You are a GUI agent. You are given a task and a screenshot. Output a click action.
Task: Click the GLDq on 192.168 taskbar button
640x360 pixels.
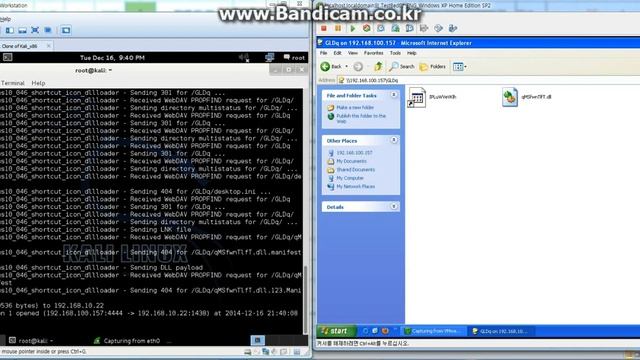pyautogui.click(x=501, y=331)
